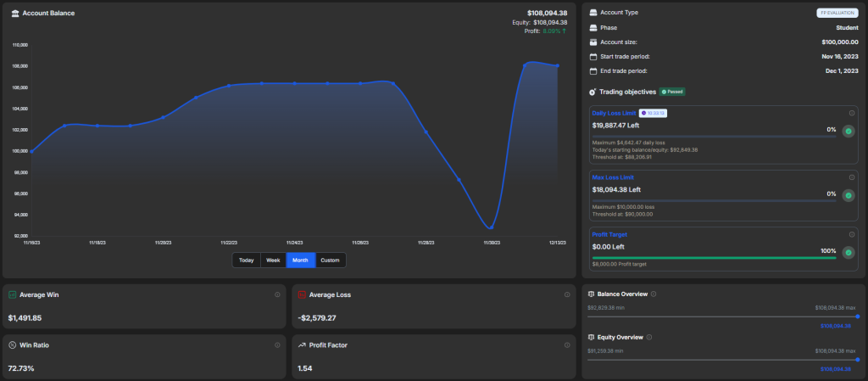Click the Balance Overview info icon

[654, 294]
